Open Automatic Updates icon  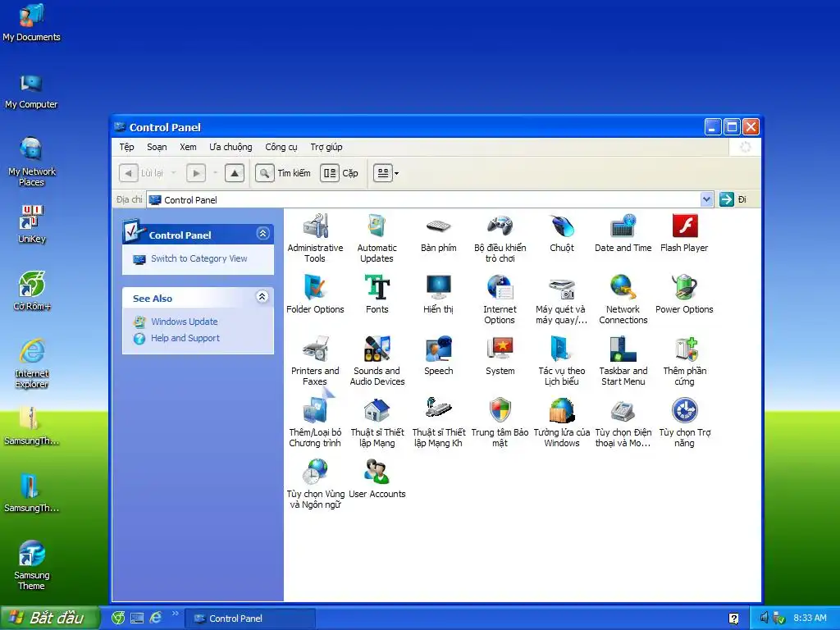coord(377,238)
